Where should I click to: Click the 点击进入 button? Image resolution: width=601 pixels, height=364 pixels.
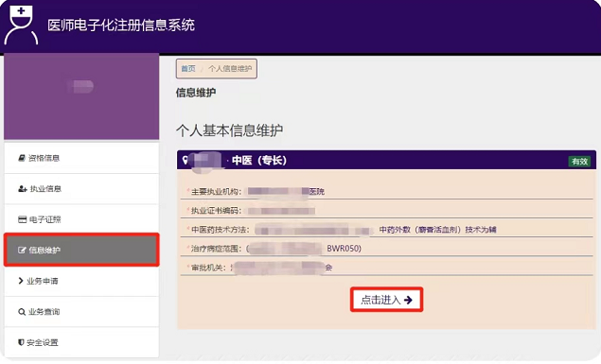pos(386,300)
